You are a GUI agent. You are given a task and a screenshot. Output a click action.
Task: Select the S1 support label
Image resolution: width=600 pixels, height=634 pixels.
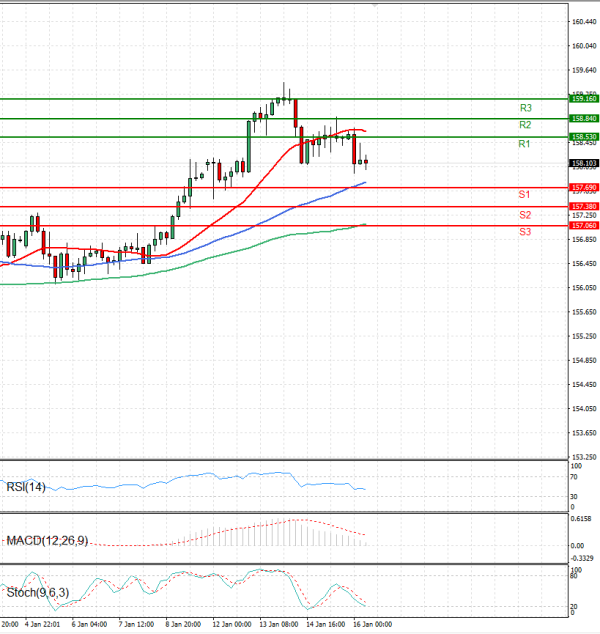524,193
